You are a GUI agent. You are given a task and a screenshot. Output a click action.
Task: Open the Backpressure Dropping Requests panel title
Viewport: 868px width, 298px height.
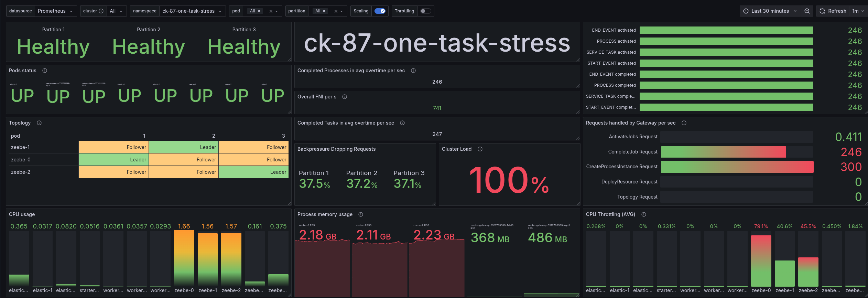click(336, 149)
